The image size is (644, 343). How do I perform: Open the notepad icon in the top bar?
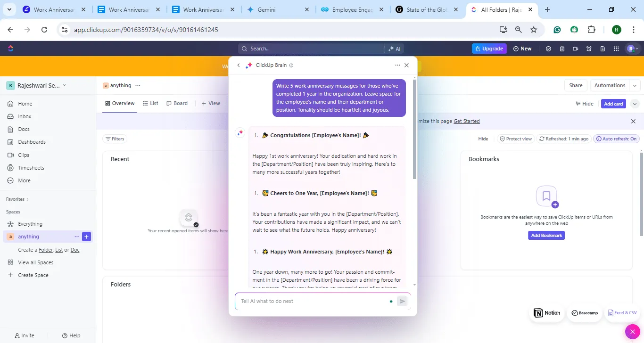[x=562, y=49]
